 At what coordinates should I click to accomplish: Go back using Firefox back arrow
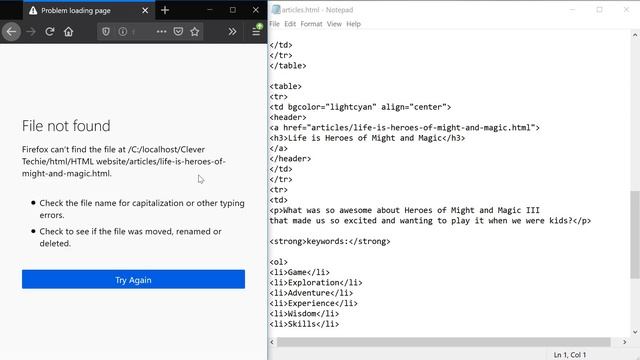pyautogui.click(x=11, y=31)
